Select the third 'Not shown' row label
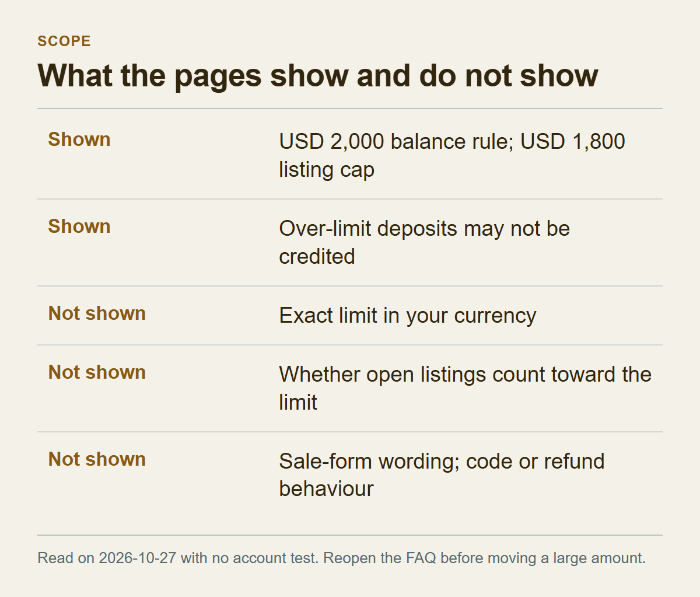This screenshot has height=597, width=700. pyautogui.click(x=97, y=459)
